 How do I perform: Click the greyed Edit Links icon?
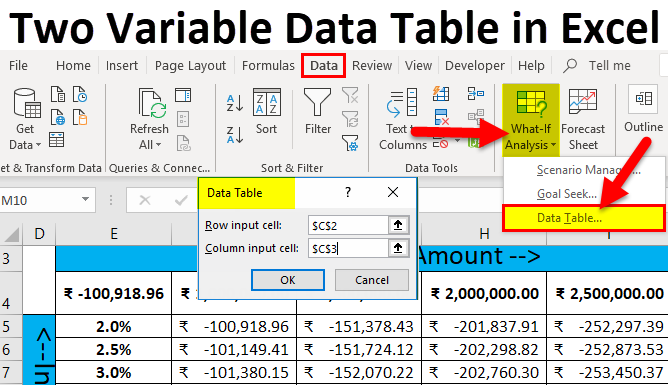tap(183, 144)
